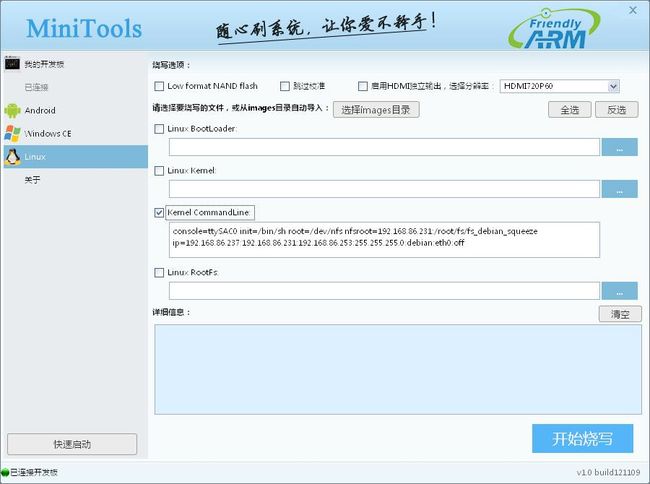The height and width of the screenshot is (484, 650).
Task: Click the Android robot icon
Action: tap(12, 111)
